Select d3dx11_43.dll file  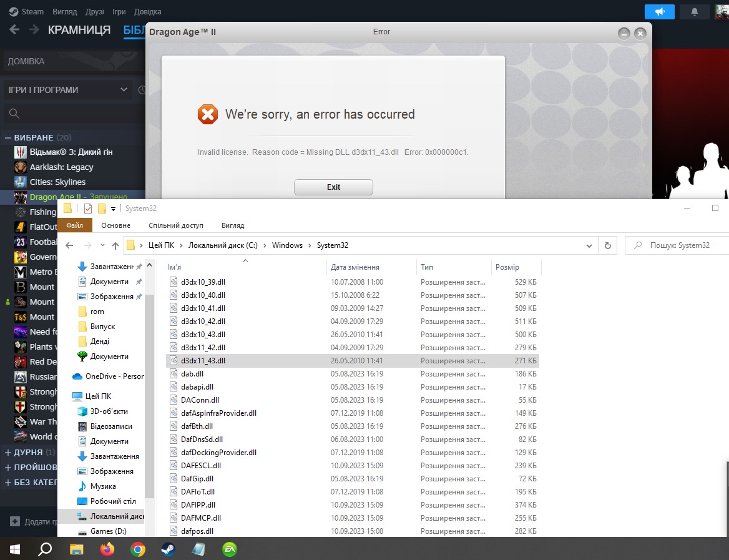pyautogui.click(x=353, y=360)
